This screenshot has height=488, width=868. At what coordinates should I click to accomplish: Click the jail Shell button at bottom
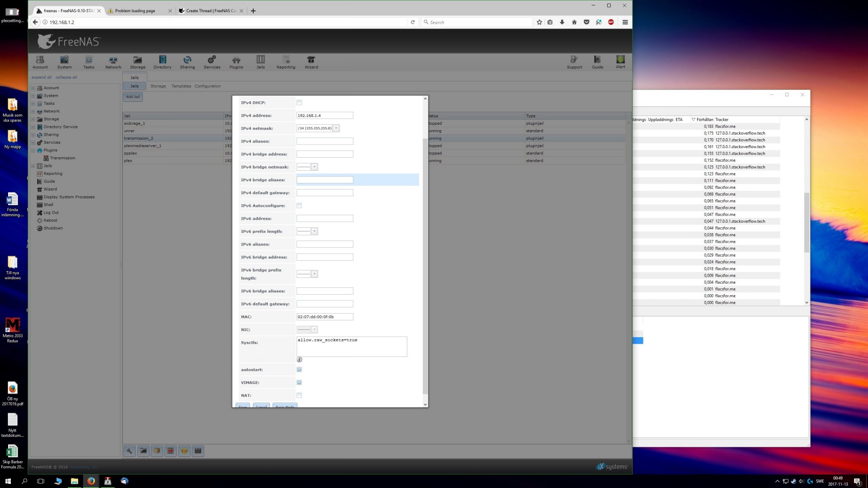pos(198,450)
